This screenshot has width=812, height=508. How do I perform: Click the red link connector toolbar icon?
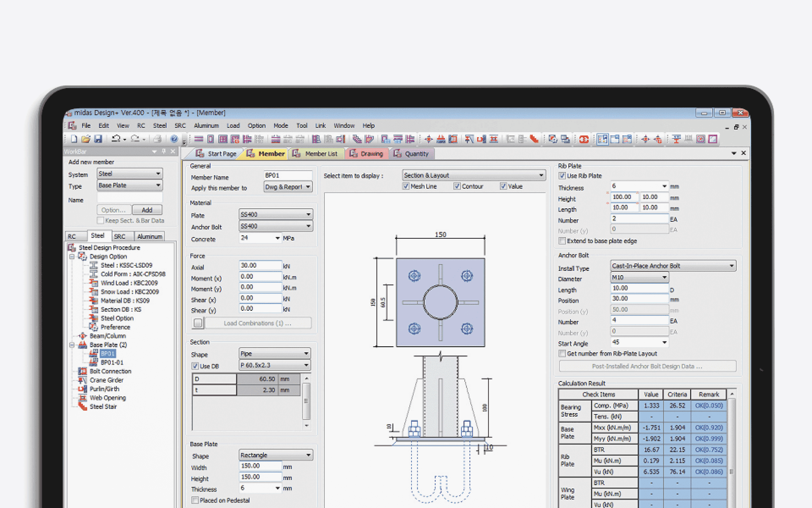(x=584, y=139)
